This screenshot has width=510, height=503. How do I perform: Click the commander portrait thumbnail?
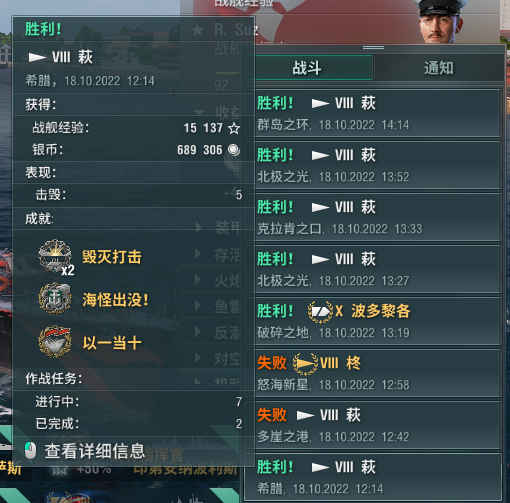click(440, 21)
